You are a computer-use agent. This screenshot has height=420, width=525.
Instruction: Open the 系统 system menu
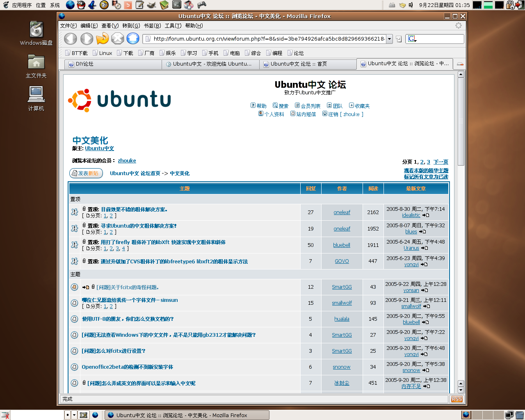tap(55, 5)
